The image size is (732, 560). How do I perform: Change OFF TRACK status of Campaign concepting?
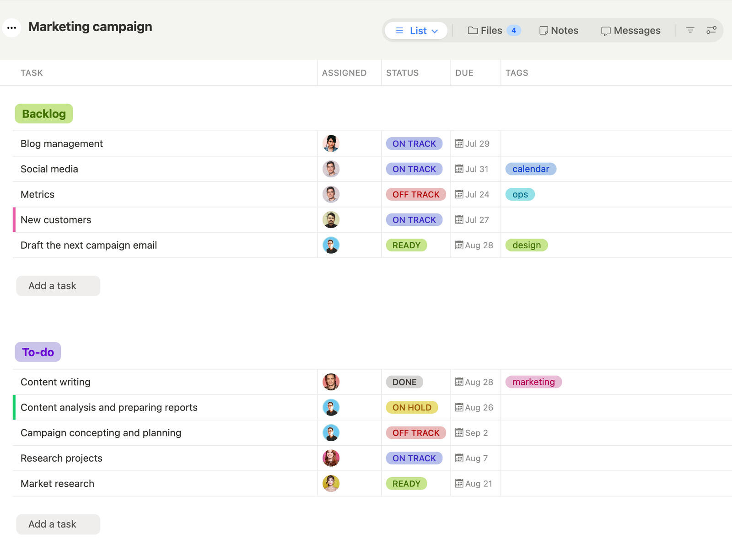point(416,433)
